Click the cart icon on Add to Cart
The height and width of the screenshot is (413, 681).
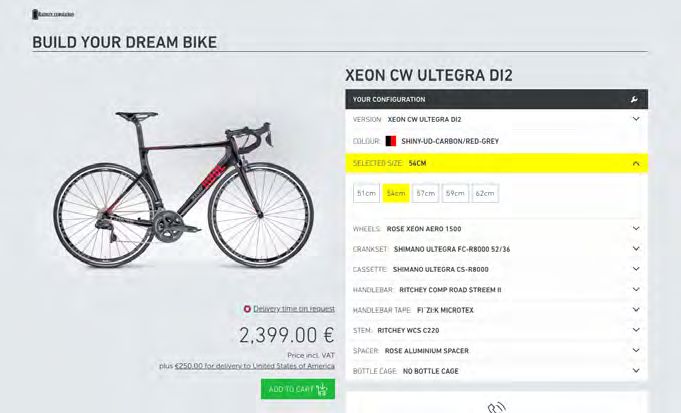[322, 389]
